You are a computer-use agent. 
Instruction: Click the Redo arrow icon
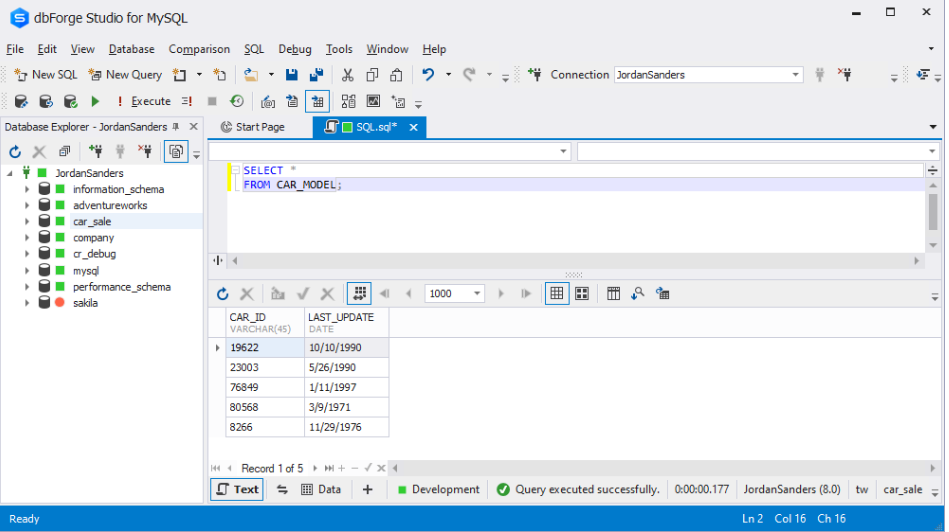click(x=469, y=74)
